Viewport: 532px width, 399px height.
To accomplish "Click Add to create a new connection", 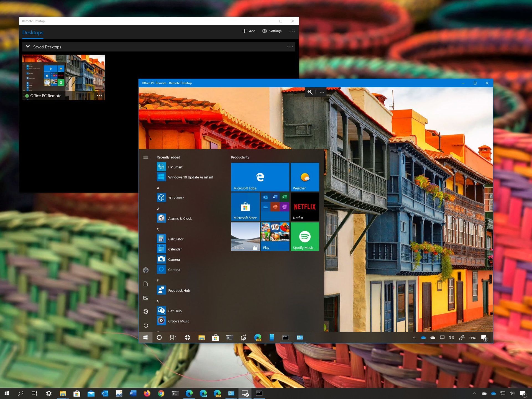I will (249, 31).
